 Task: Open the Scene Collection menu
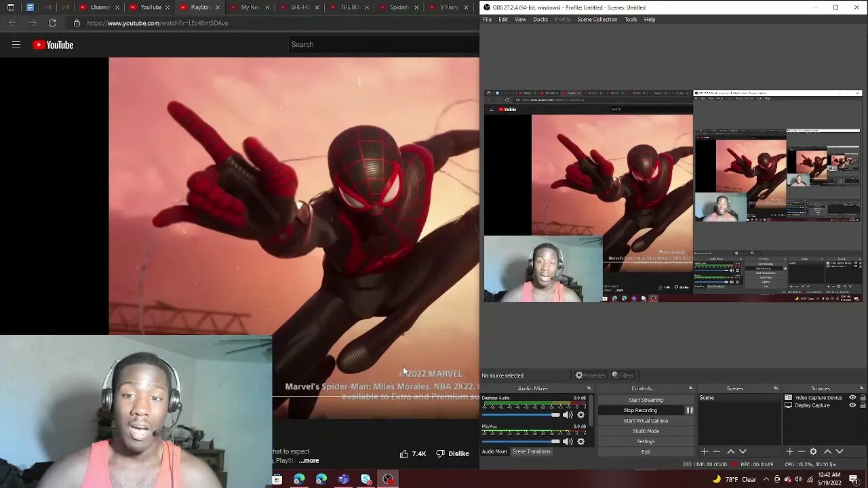click(x=597, y=20)
